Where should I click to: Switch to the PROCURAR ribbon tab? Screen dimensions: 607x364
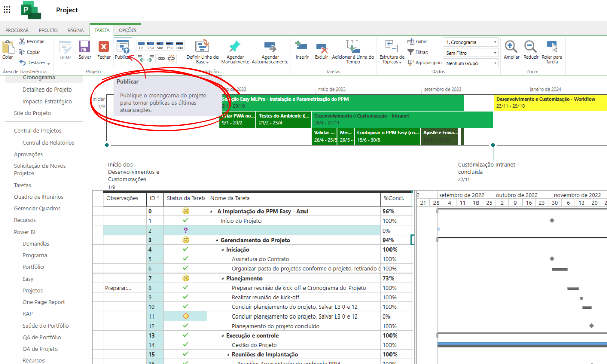pos(17,30)
